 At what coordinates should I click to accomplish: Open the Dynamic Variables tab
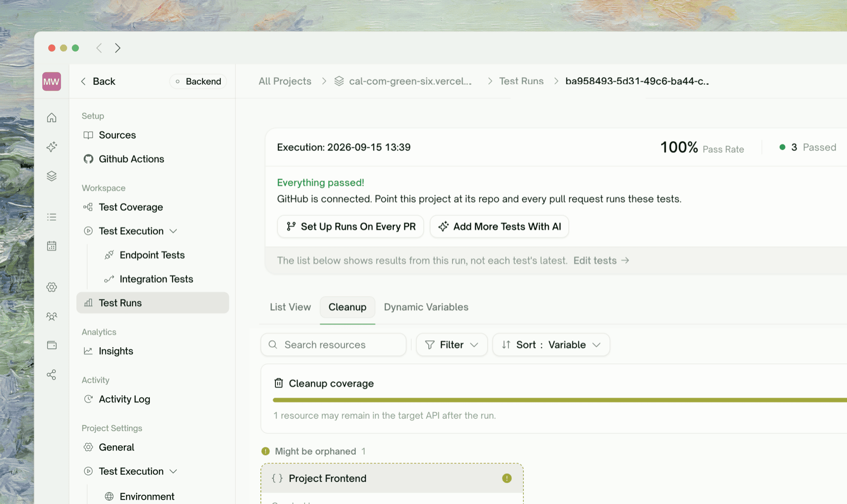click(x=426, y=307)
